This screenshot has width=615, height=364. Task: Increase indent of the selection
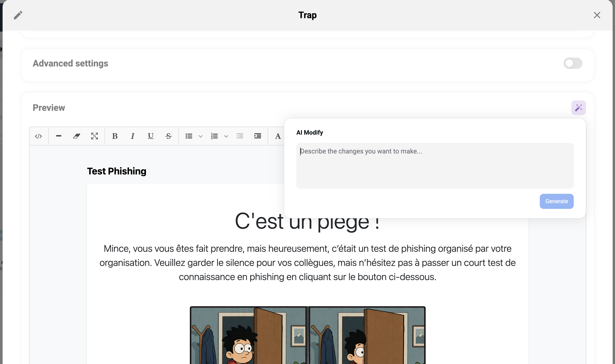click(x=258, y=136)
